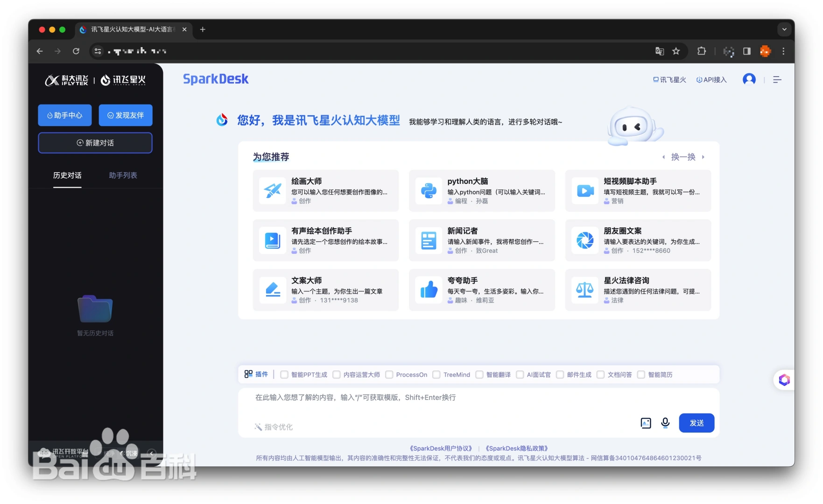
Task: Click the robot mascot illustration
Action: (x=635, y=126)
